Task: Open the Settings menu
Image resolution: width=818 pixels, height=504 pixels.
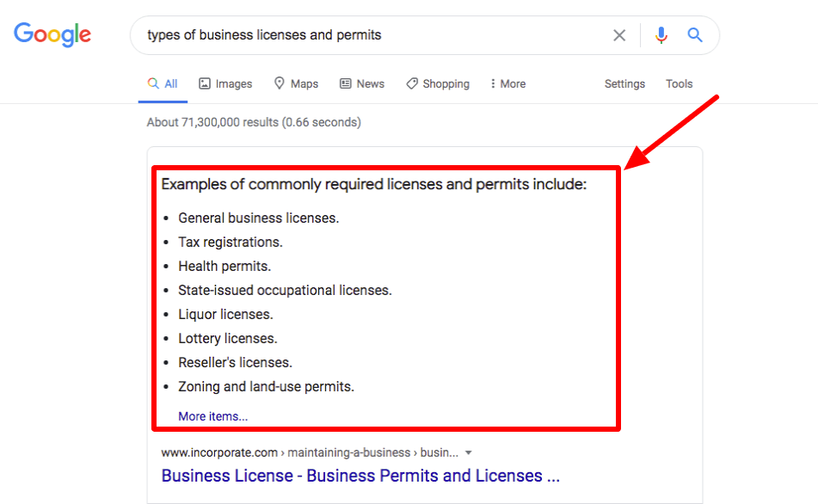Action: click(x=624, y=83)
